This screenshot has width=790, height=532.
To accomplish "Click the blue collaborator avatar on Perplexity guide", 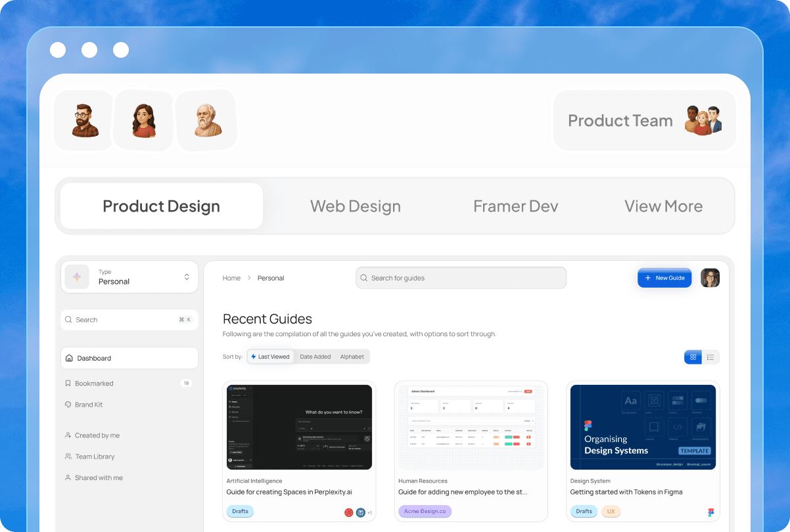I will click(360, 512).
